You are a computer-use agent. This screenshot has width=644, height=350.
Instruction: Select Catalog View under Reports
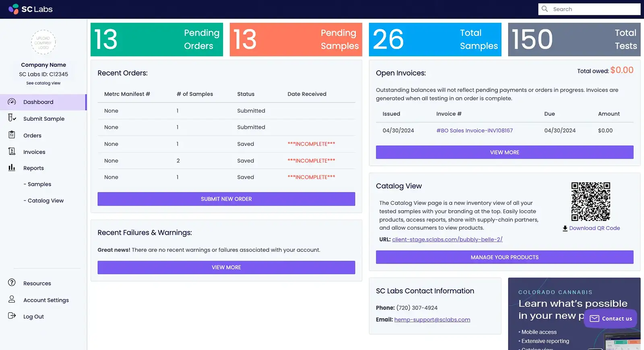click(x=43, y=201)
